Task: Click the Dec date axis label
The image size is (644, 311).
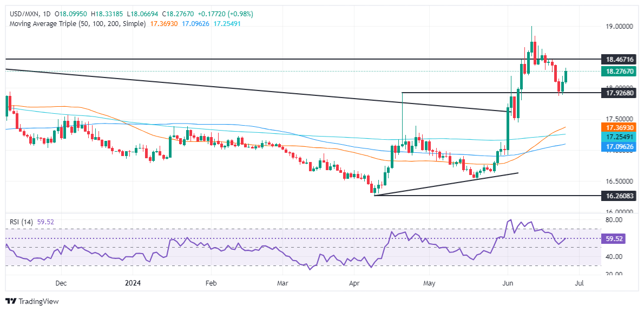Action: coord(61,283)
